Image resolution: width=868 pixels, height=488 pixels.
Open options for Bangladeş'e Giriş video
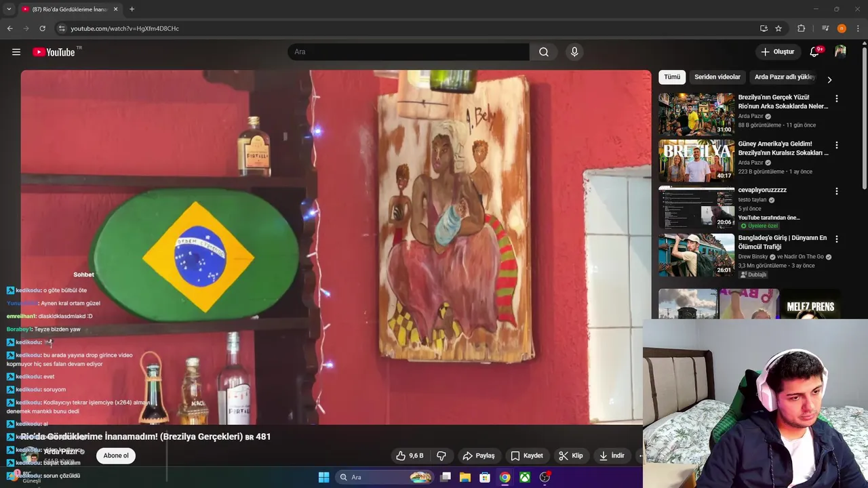(836, 239)
